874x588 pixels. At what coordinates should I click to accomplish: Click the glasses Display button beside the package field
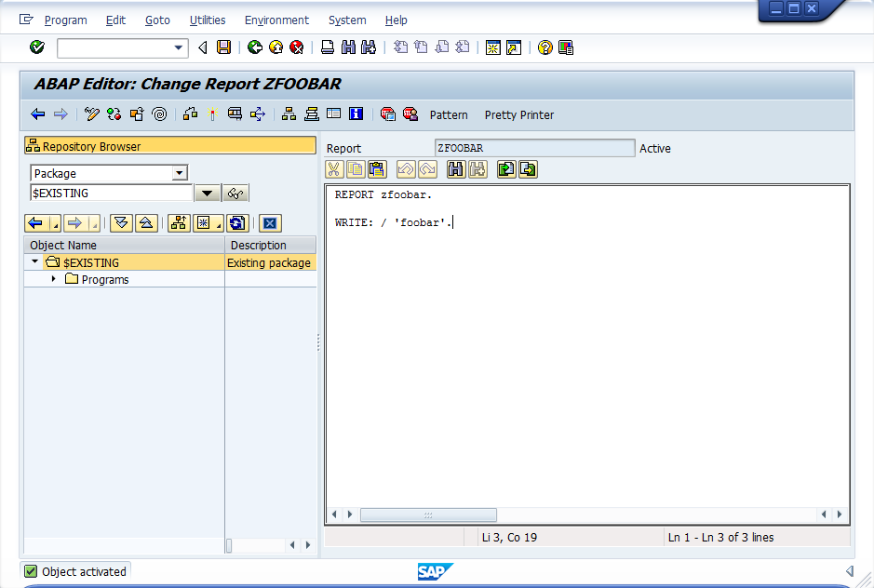point(235,194)
